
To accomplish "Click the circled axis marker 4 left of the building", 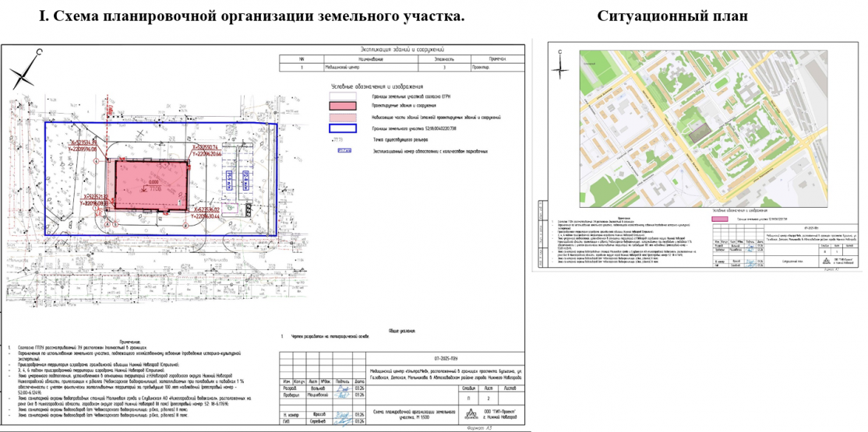I will 97,161.
